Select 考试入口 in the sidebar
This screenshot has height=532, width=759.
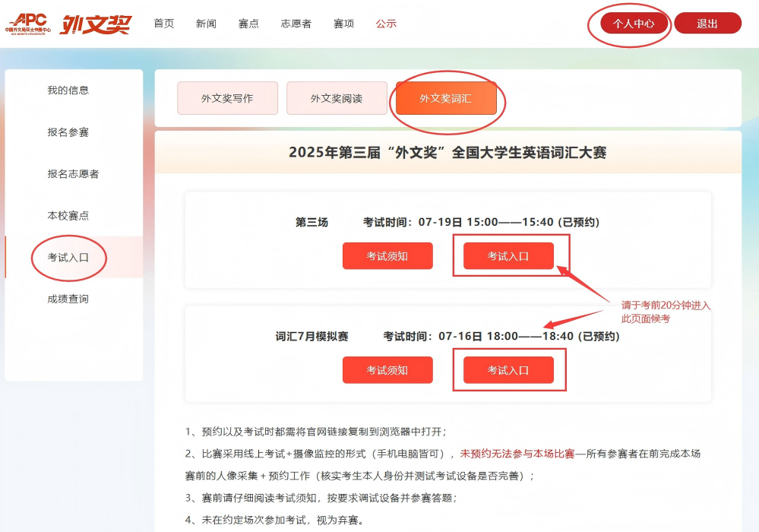point(68,258)
